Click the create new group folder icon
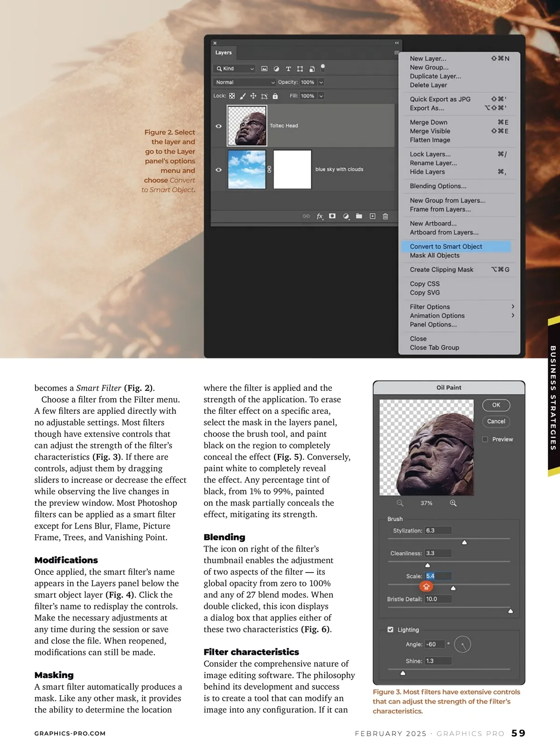 tap(359, 216)
